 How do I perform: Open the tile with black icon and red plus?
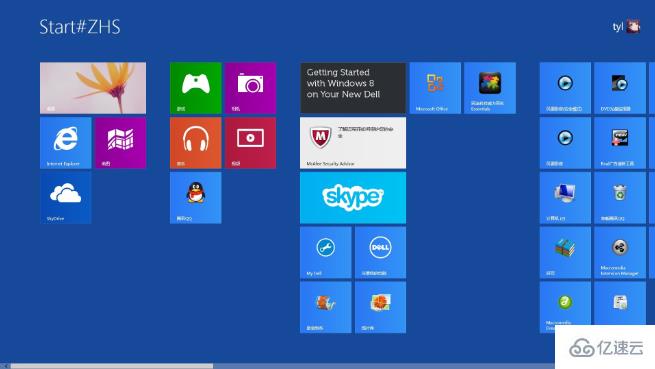[620, 143]
